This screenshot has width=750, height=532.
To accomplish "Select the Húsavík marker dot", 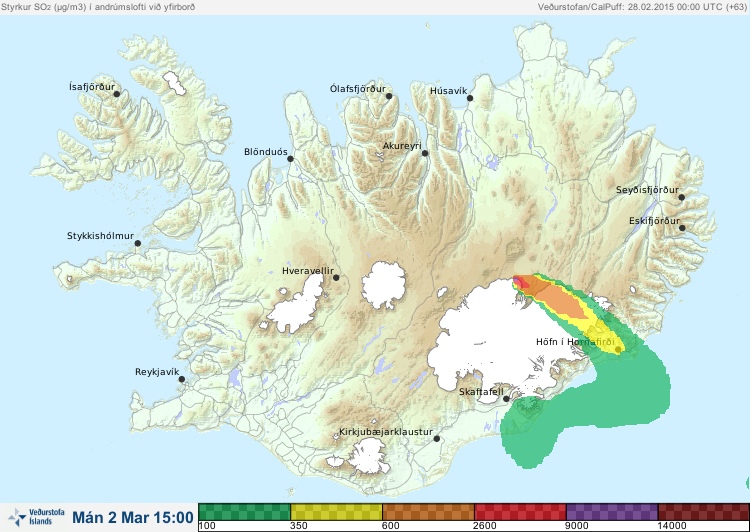I will pos(470,98).
